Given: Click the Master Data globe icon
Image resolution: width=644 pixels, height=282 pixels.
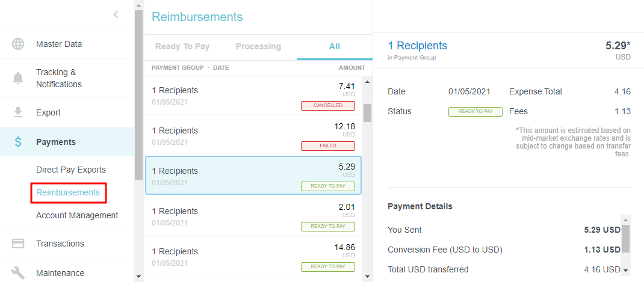Looking at the screenshot, I should [x=19, y=44].
